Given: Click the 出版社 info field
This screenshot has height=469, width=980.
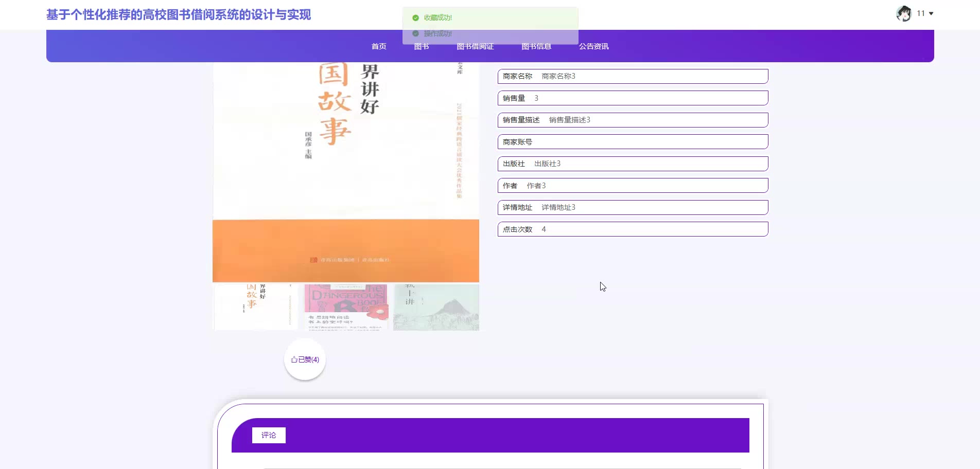Looking at the screenshot, I should click(x=633, y=164).
